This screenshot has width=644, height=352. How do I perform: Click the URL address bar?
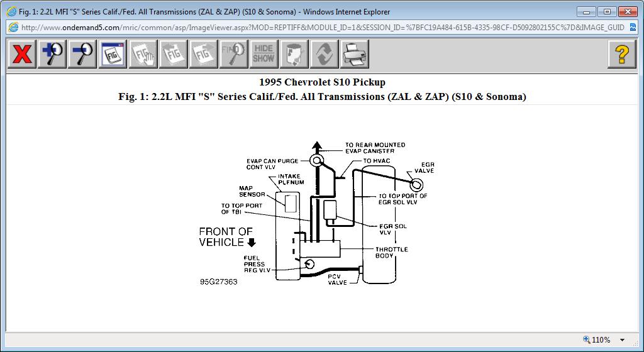(x=323, y=28)
